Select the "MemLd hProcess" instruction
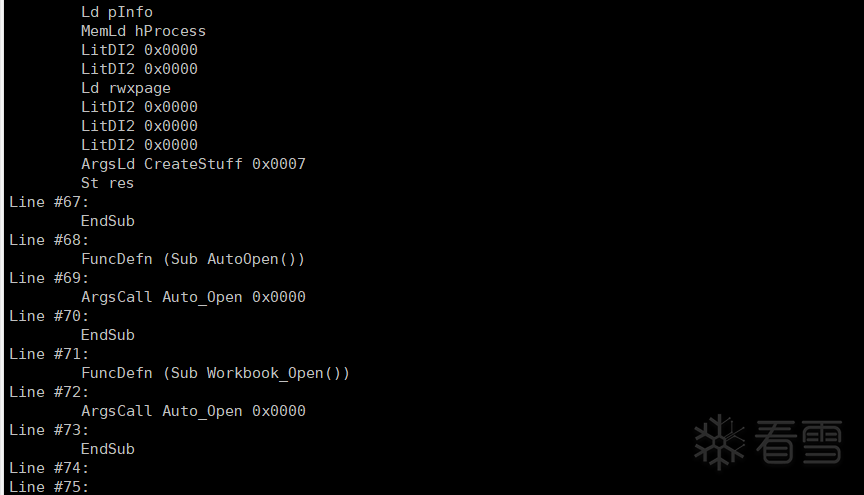Image resolution: width=864 pixels, height=495 pixels. coord(143,31)
